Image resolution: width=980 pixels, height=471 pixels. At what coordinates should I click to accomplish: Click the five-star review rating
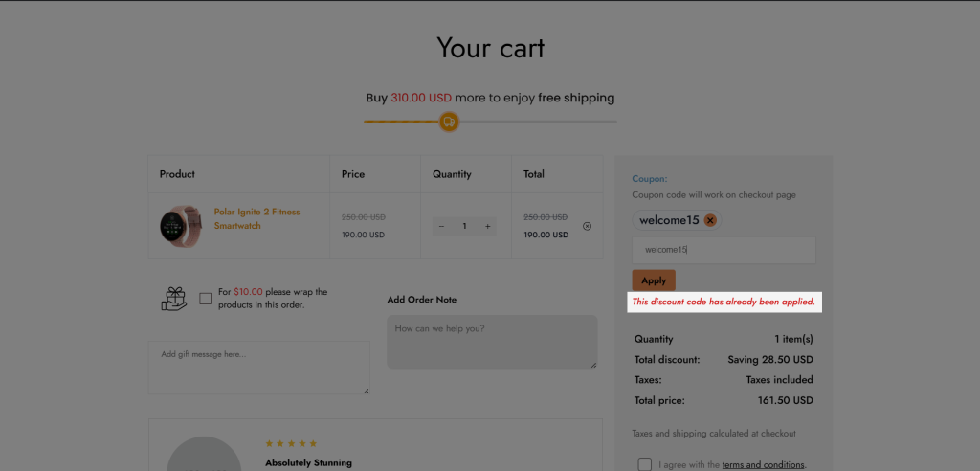coord(291,443)
